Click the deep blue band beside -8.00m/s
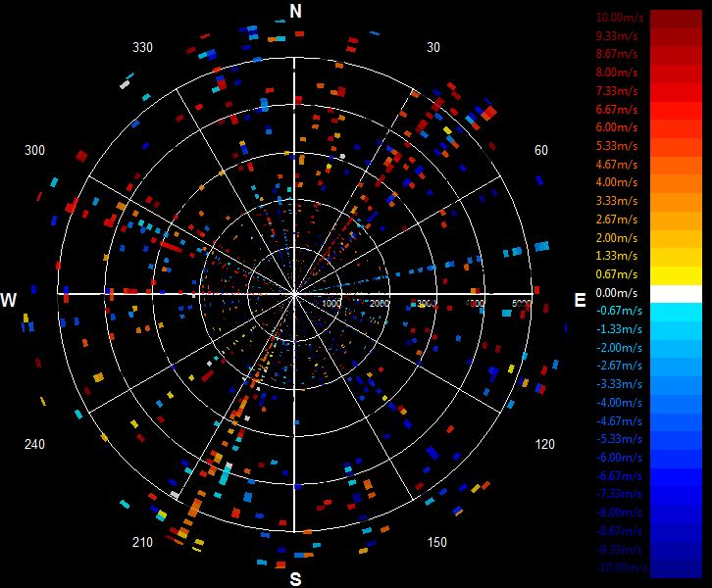 point(676,514)
